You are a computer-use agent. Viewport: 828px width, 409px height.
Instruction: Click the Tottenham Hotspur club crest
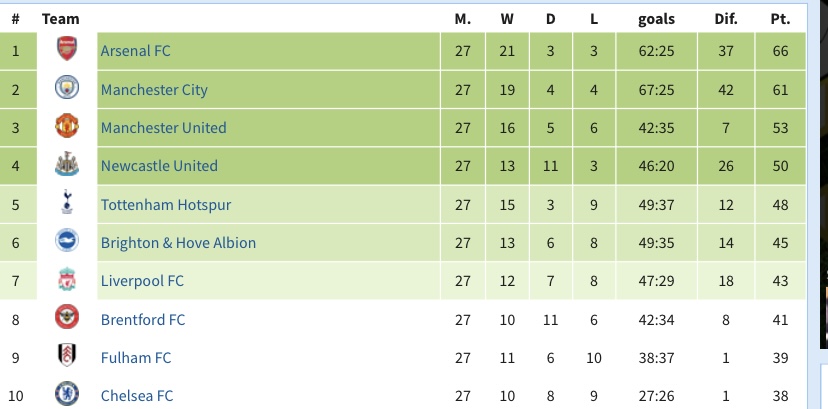tap(67, 202)
